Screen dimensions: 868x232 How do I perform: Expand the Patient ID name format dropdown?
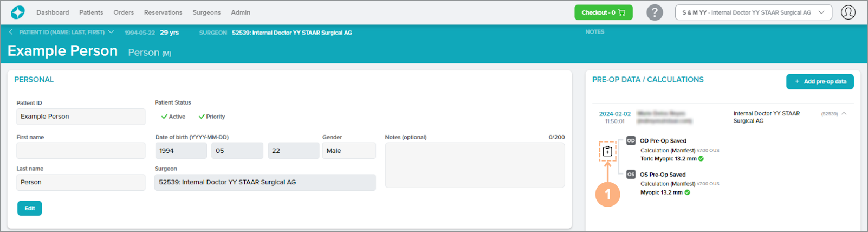tap(111, 32)
